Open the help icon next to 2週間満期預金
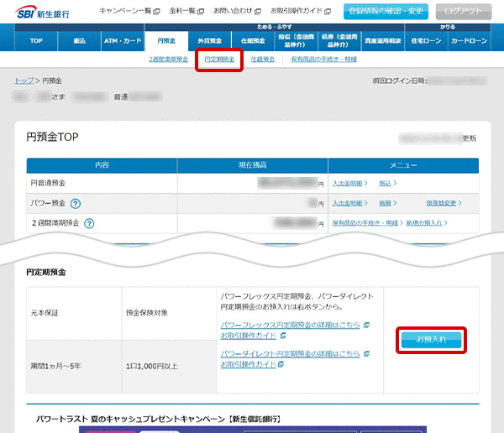 point(89,223)
